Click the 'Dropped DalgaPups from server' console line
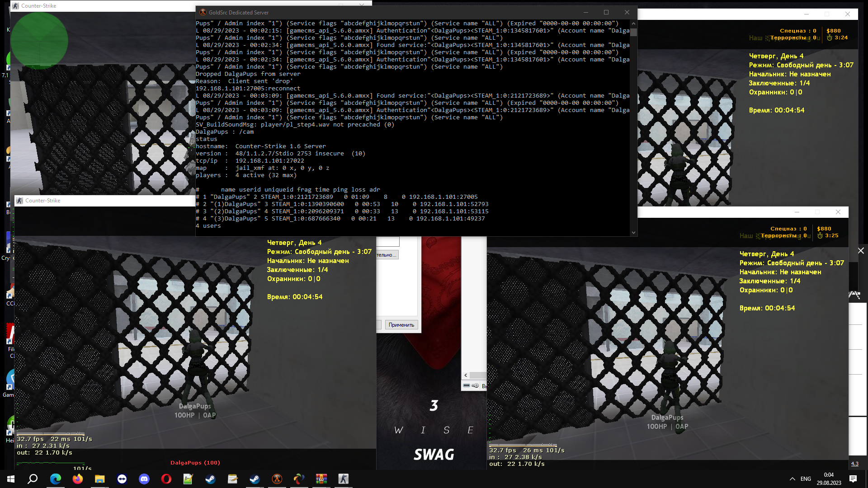868x488 pixels. (x=248, y=74)
